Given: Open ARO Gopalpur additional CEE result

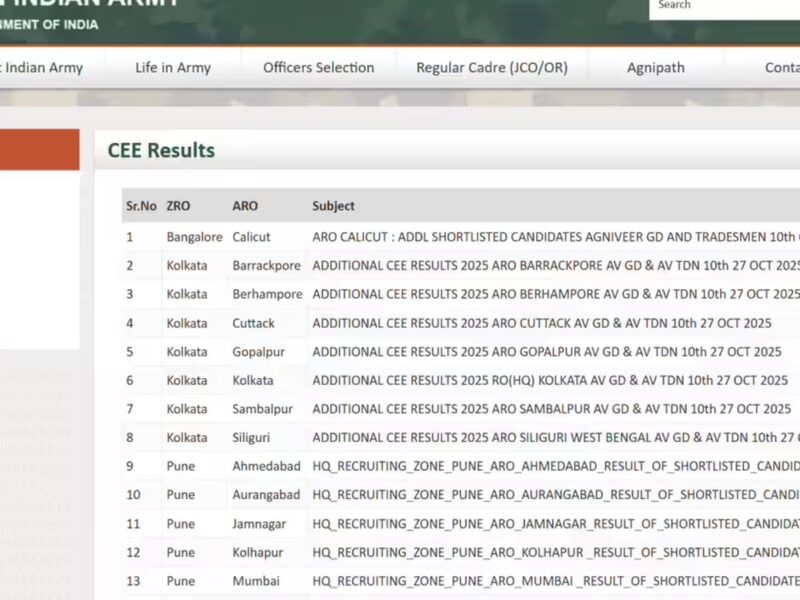Looking at the screenshot, I should pyautogui.click(x=547, y=352).
